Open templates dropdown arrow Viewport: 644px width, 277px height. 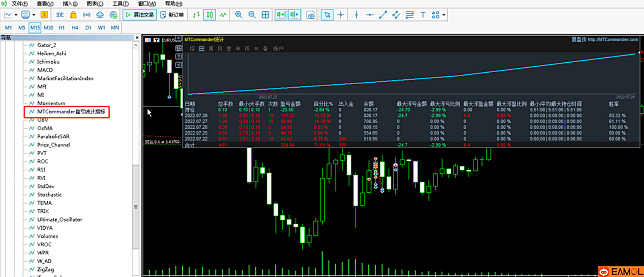[33, 15]
